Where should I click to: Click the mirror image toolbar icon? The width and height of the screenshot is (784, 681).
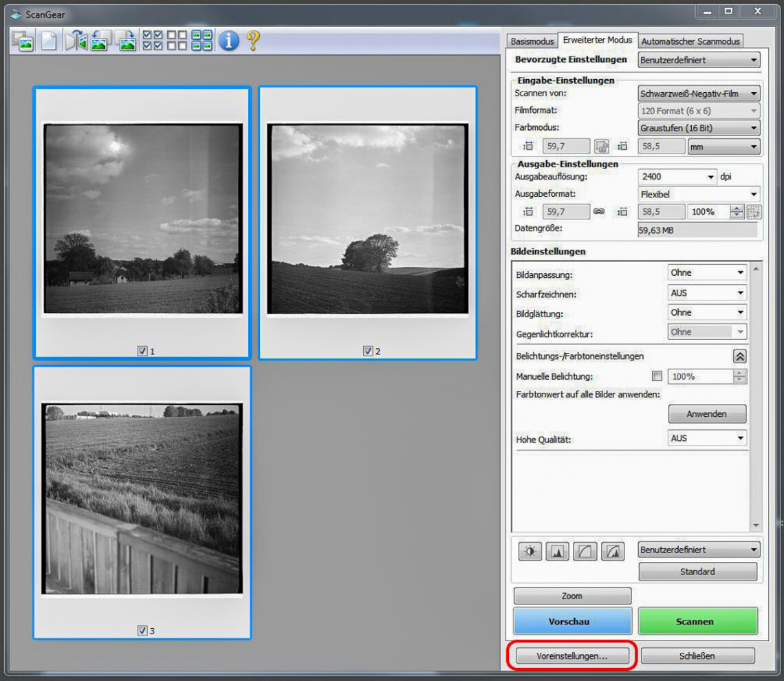[76, 41]
